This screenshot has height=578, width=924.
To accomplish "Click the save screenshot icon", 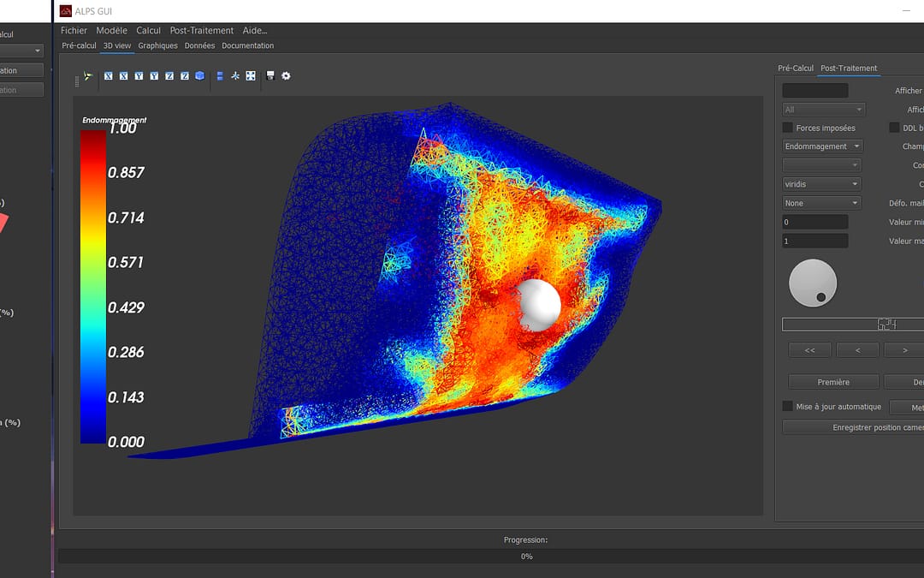I will click(269, 76).
